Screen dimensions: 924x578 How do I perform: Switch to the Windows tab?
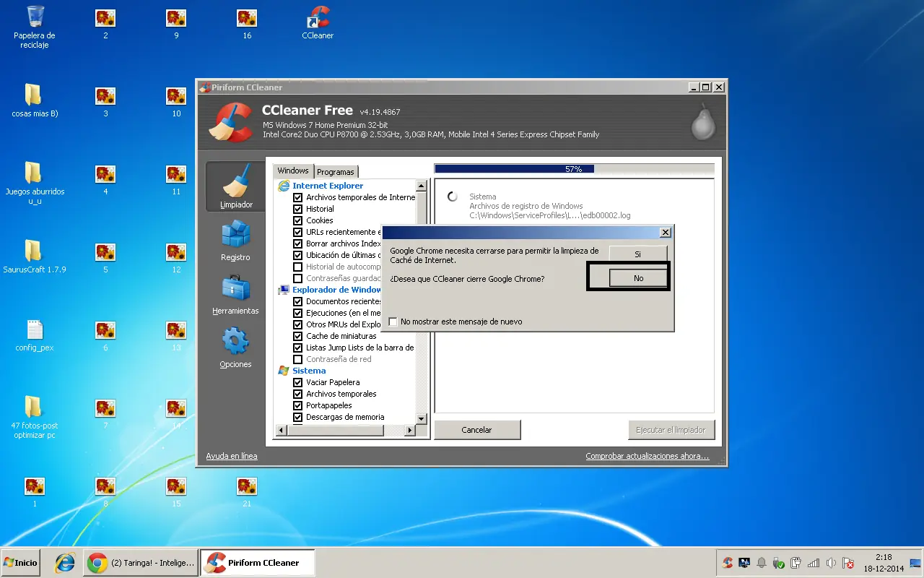(x=293, y=171)
